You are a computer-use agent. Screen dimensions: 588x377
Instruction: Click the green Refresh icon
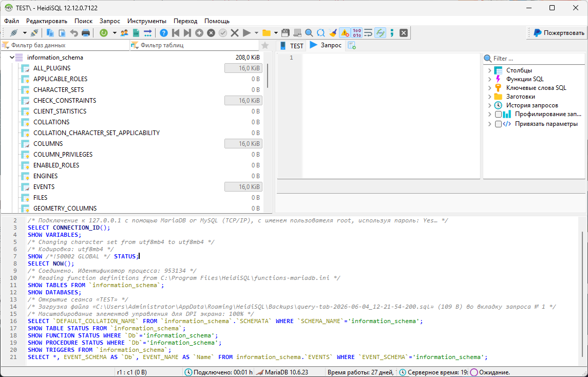coord(104,33)
